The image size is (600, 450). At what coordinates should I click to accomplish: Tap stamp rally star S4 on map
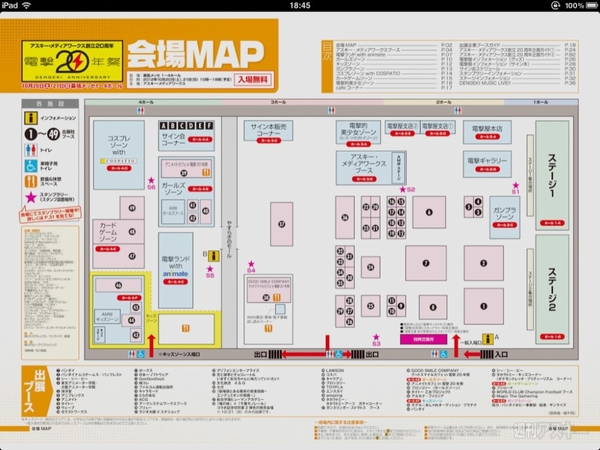[x=251, y=264]
